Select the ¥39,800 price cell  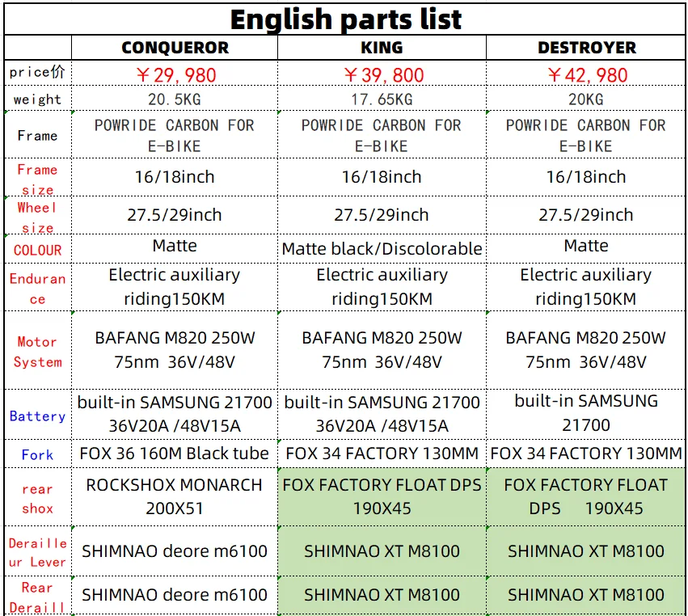(x=382, y=74)
